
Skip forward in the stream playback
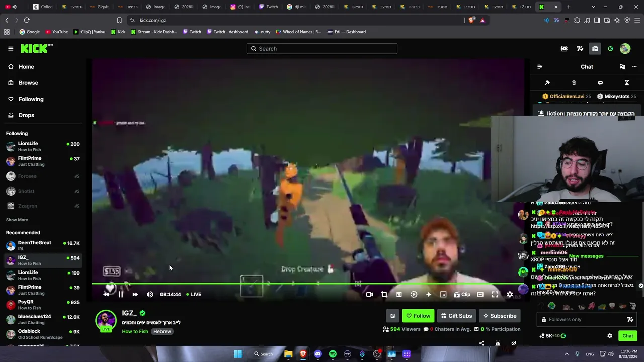click(x=135, y=294)
